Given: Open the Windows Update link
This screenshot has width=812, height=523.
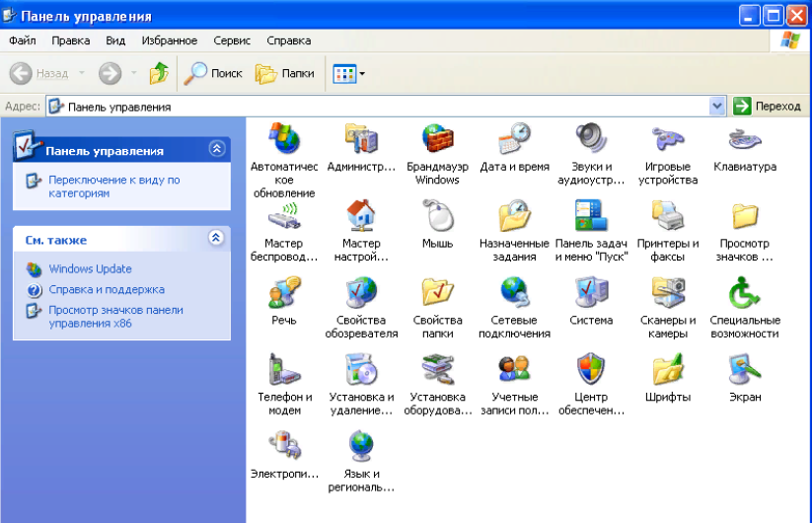Looking at the screenshot, I should tap(90, 268).
